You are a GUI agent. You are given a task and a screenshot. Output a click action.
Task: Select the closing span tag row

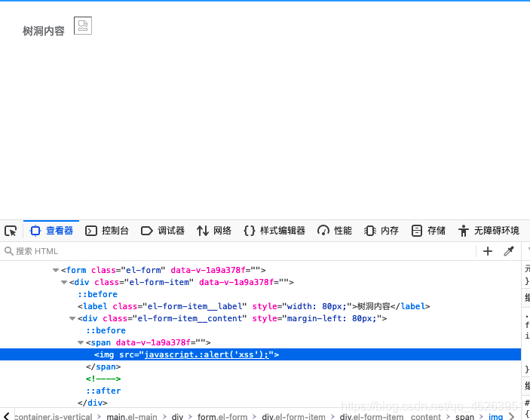260,367
